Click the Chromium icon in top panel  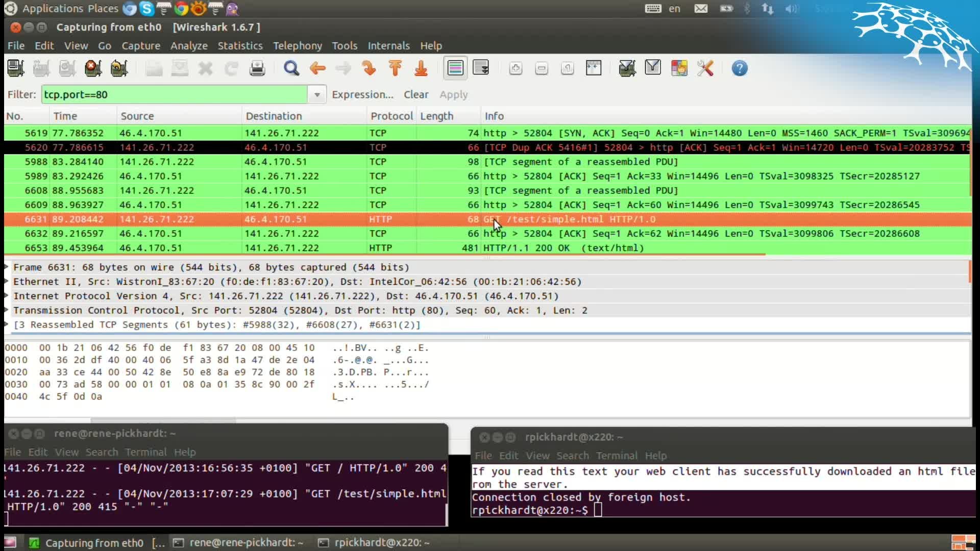tap(130, 8)
